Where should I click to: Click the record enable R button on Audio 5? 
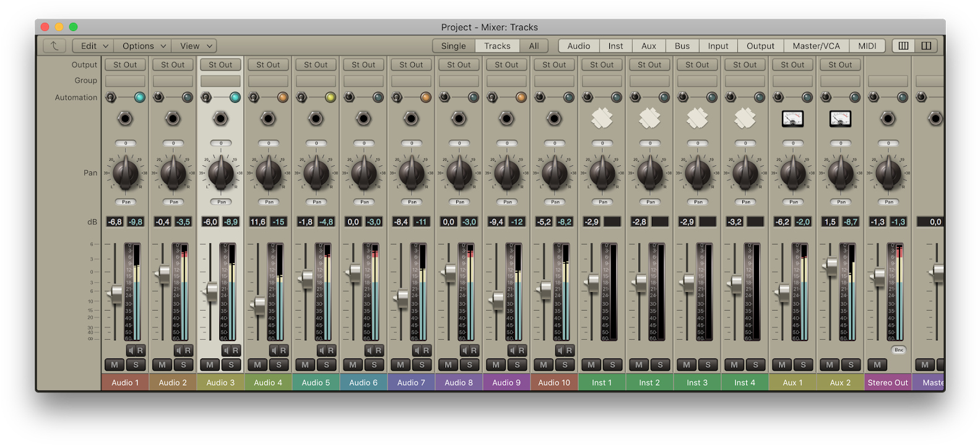[331, 350]
